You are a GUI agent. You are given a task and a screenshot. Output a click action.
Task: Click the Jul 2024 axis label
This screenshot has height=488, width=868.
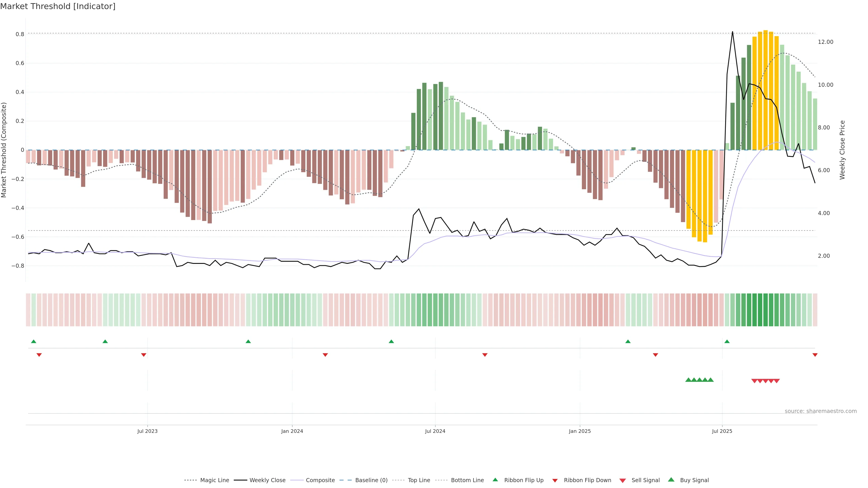tap(435, 431)
